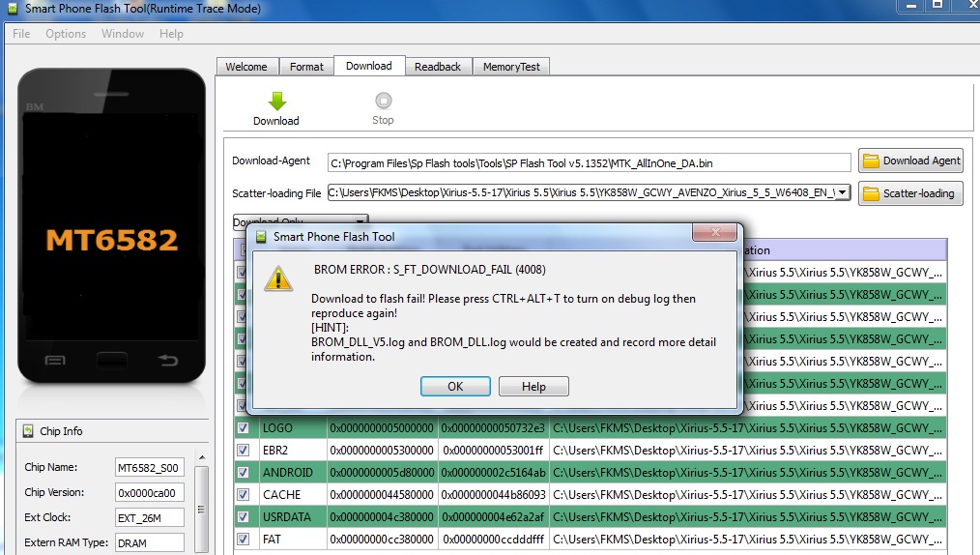
Task: Click LOGO begin address 0x0000000005000000
Action: click(382, 428)
